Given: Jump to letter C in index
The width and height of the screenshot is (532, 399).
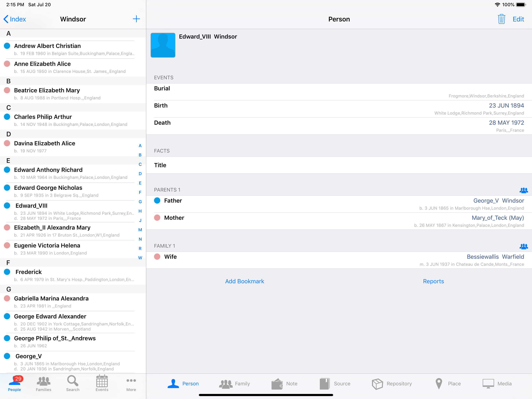Looking at the screenshot, I should pyautogui.click(x=140, y=164).
